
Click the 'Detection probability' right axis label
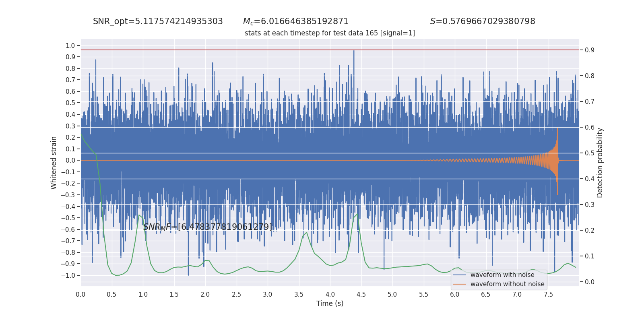tap(600, 163)
